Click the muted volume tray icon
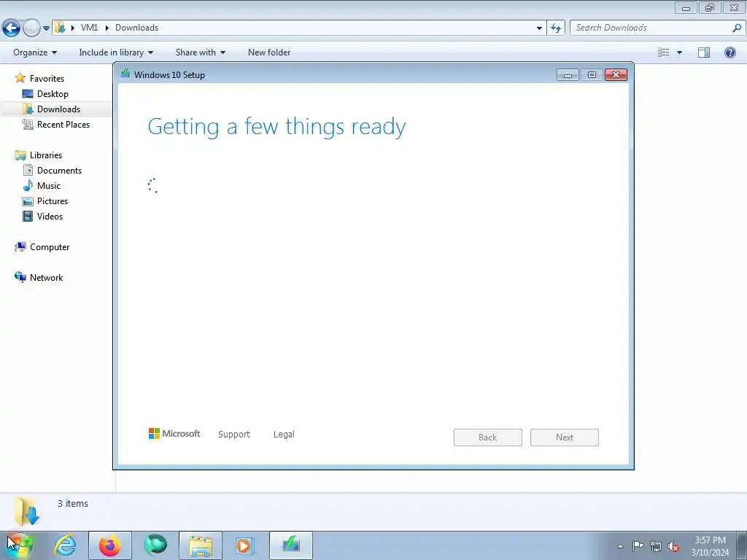The height and width of the screenshot is (560, 747). click(673, 546)
